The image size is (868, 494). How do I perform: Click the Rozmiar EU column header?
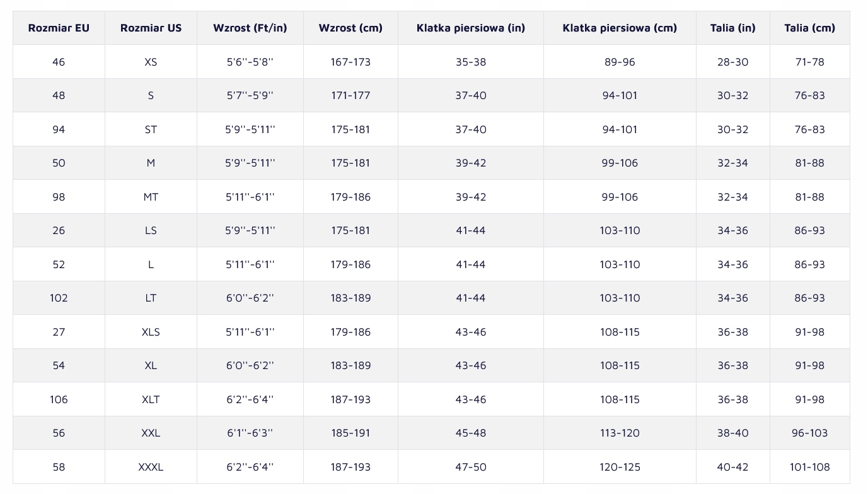59,28
